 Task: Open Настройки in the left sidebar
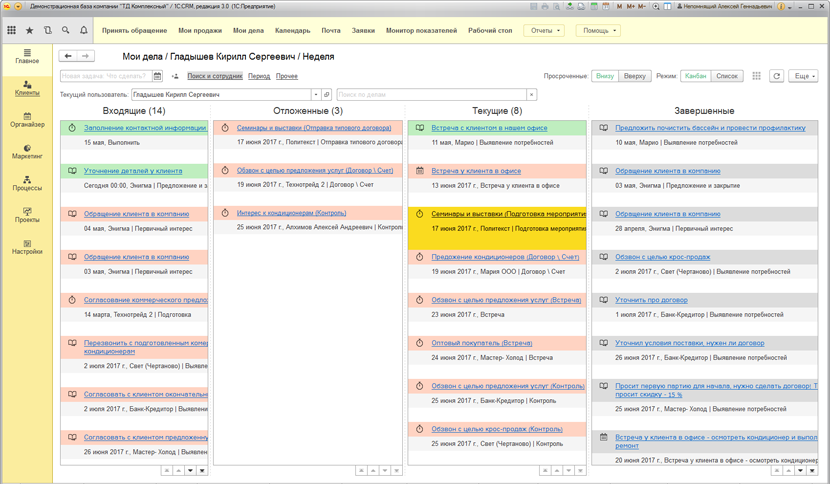(27, 247)
